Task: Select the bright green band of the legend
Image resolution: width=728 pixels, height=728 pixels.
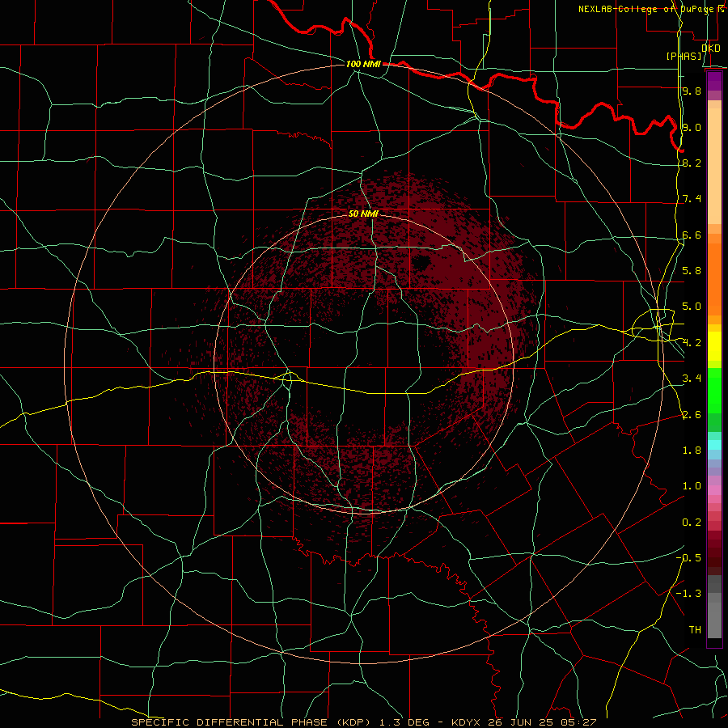Action: (x=714, y=390)
